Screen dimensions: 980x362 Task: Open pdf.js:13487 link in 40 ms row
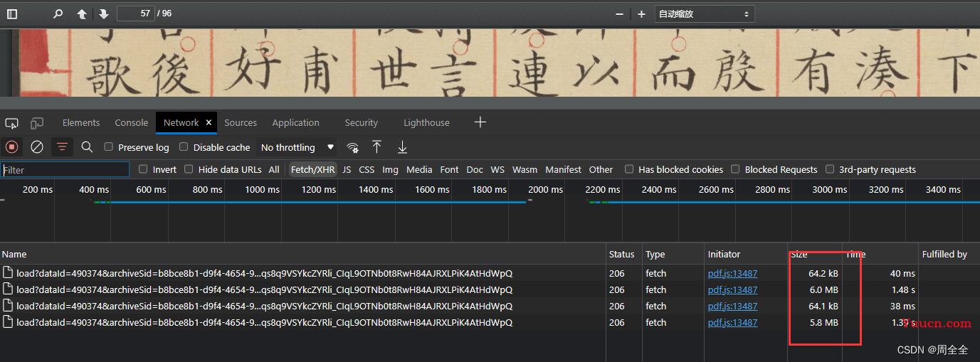(x=732, y=273)
